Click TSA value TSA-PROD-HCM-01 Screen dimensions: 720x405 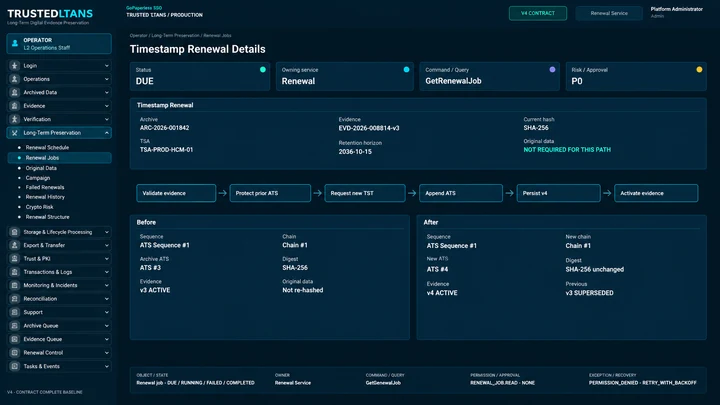pyautogui.click(x=166, y=150)
